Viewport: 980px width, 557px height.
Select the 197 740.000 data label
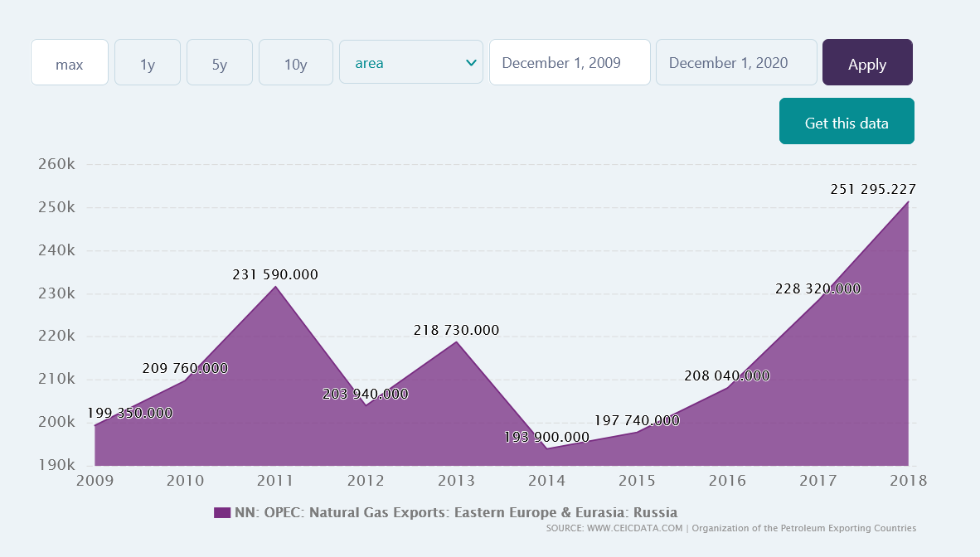point(637,420)
